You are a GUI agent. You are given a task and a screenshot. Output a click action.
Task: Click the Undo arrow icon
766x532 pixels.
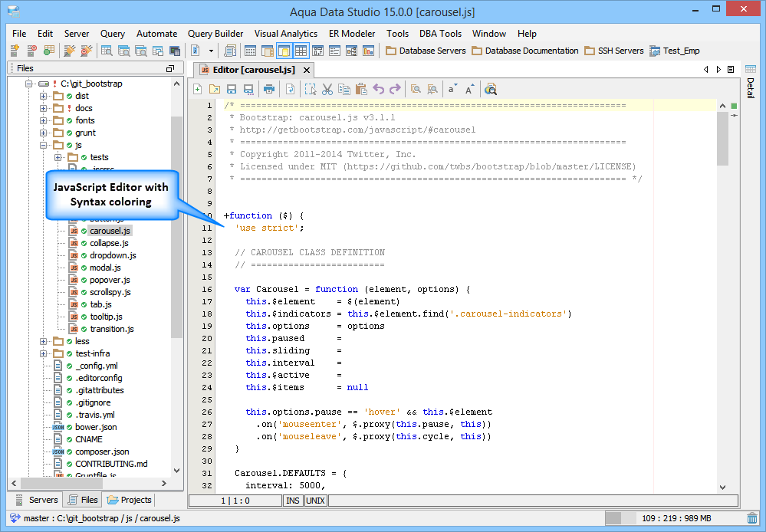tap(379, 90)
